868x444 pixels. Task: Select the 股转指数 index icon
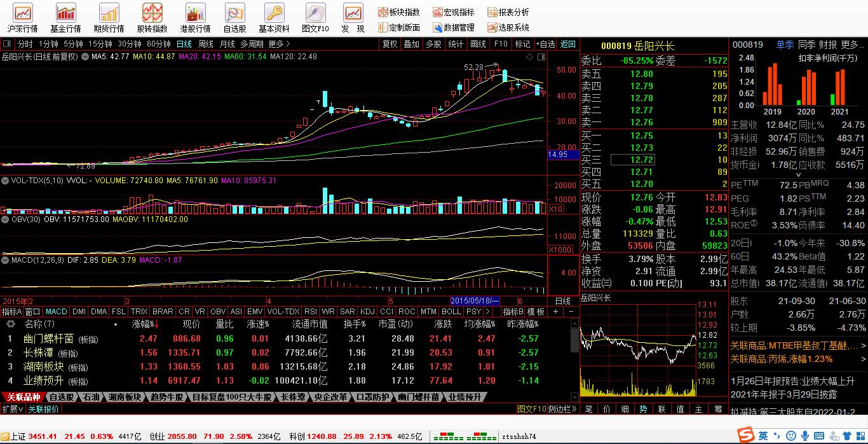(152, 18)
